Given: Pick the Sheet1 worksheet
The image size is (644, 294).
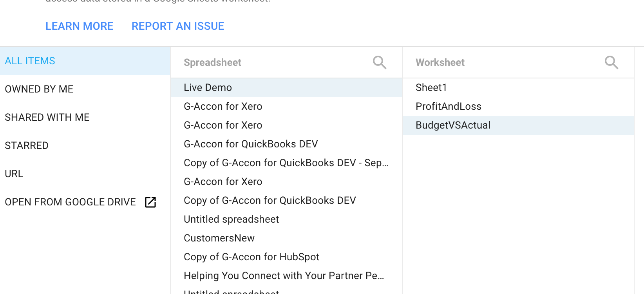Looking at the screenshot, I should [431, 88].
